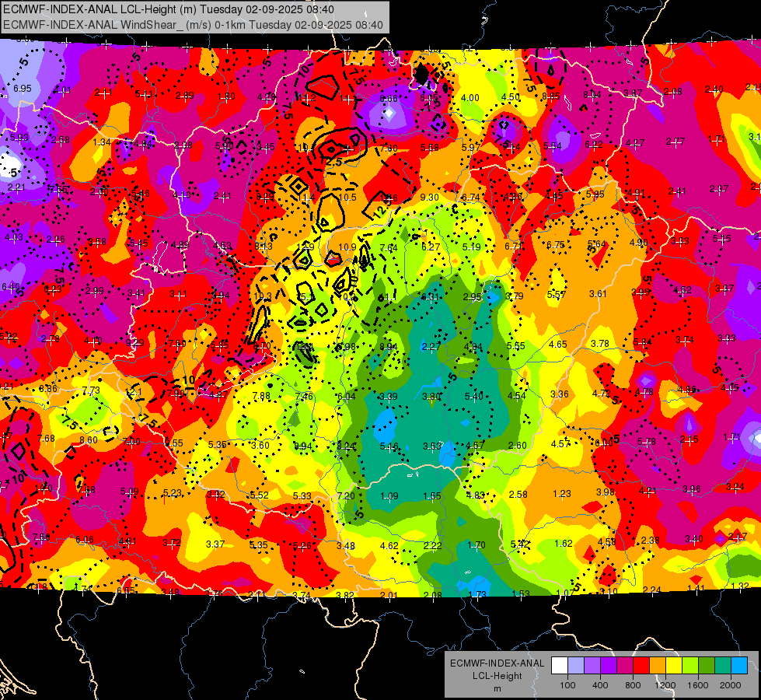Click the map value 6.04
The image size is (761, 700).
346,397
